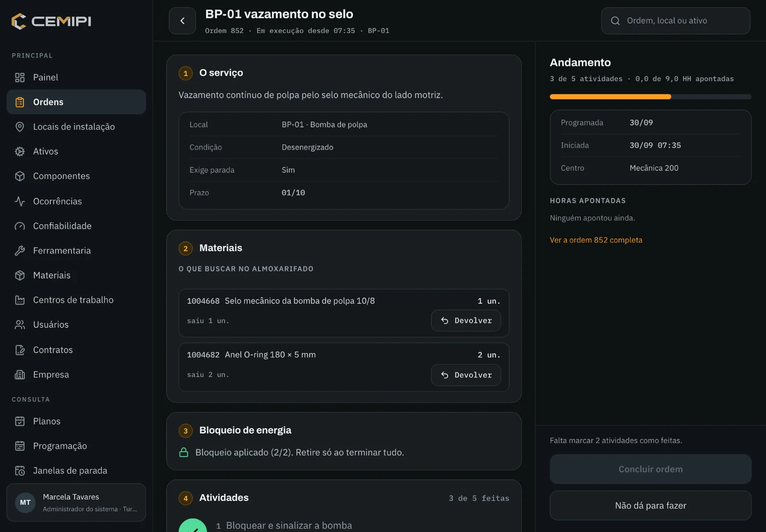Devolver the Anel O-ring 180 × 5 mm
The image size is (766, 532).
point(466,375)
